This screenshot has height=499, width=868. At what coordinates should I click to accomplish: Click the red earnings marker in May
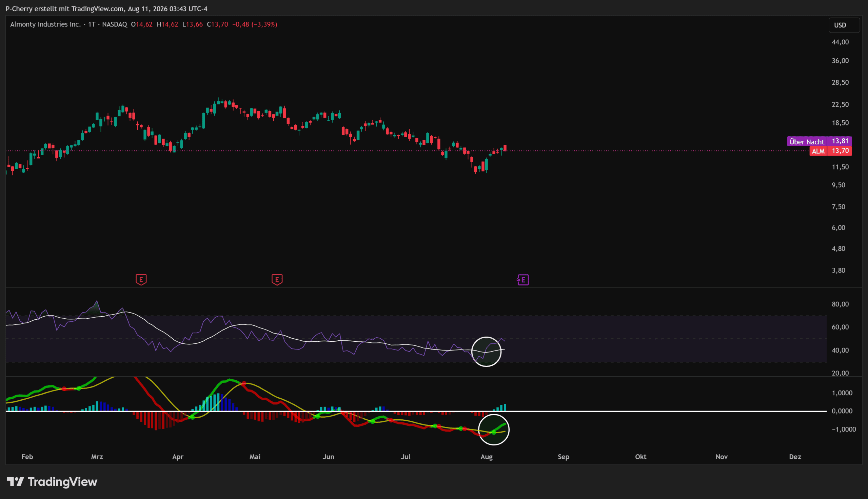(277, 280)
